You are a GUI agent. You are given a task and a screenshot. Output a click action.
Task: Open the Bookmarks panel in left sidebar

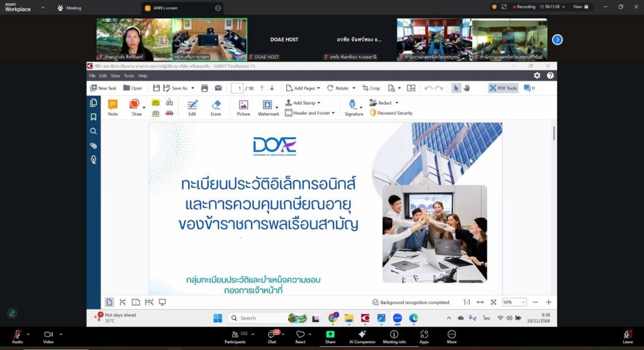click(x=94, y=117)
